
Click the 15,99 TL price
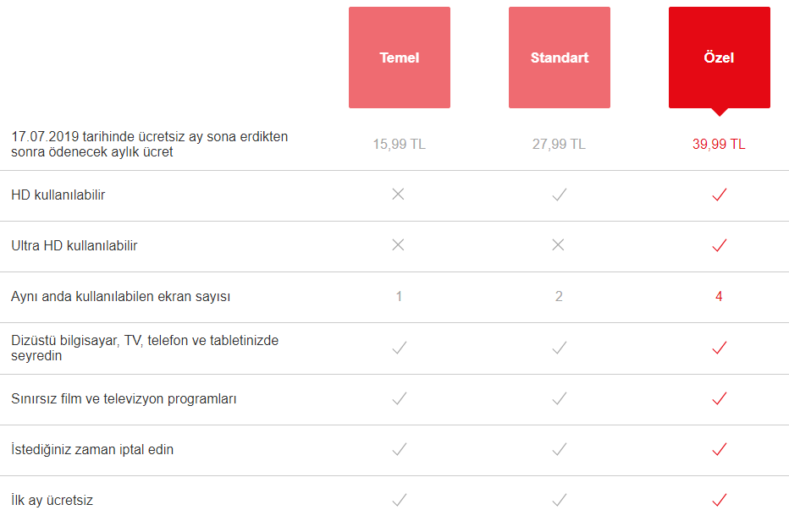point(399,144)
